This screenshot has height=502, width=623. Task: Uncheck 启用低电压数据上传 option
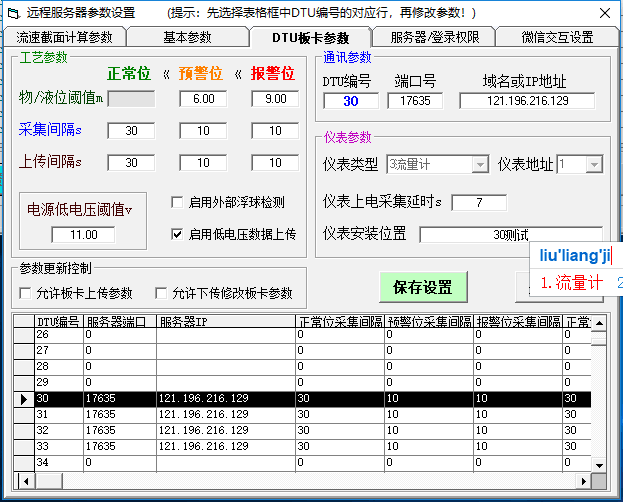tap(178, 235)
